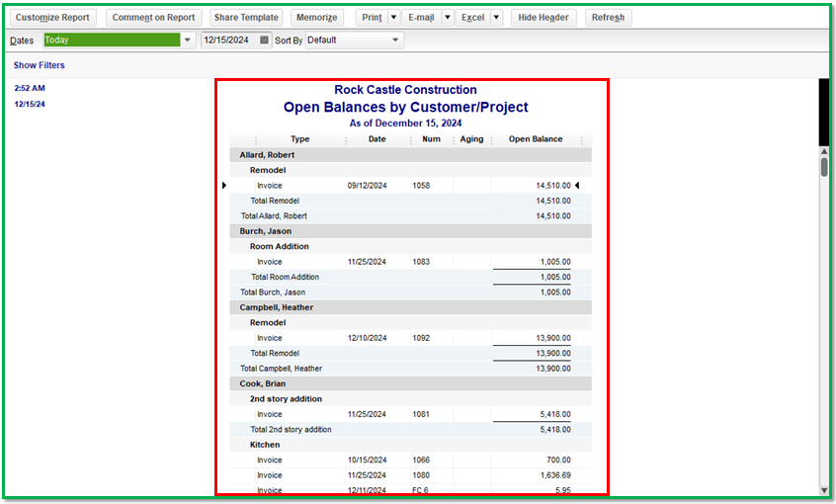Click Share Template button
Image resolution: width=836 pixels, height=504 pixels.
coord(246,18)
